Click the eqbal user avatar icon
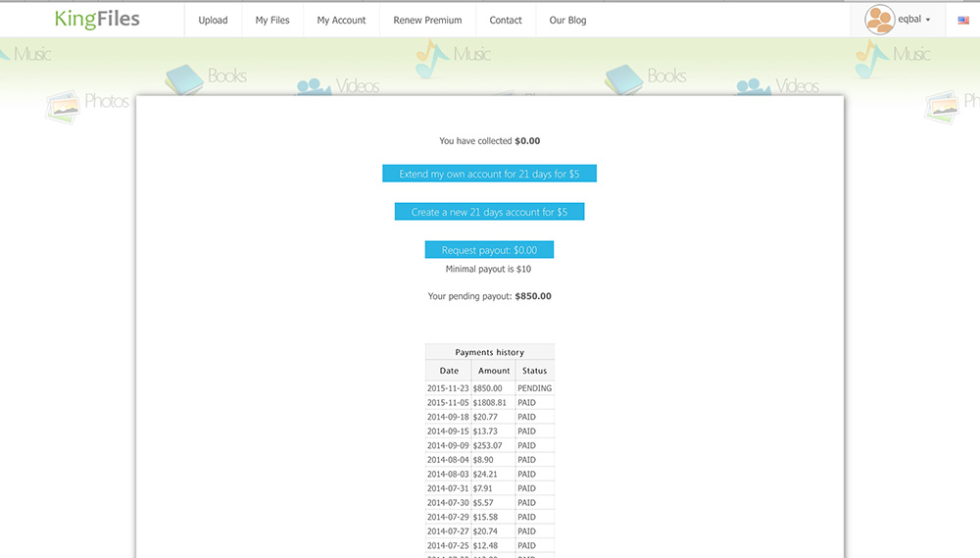 (879, 20)
